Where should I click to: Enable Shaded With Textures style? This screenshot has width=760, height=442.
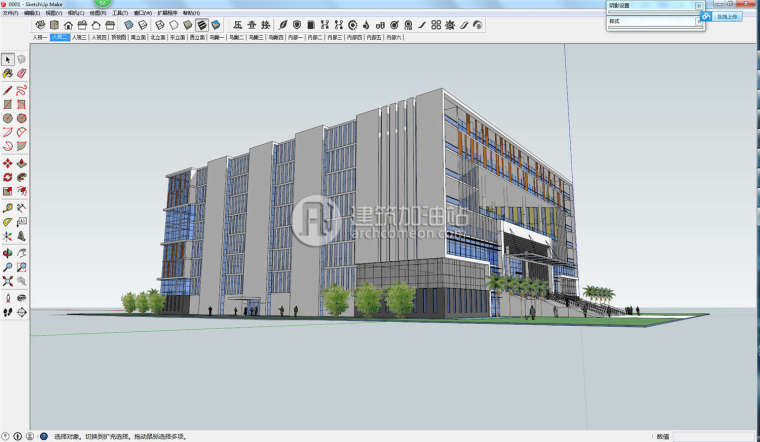tap(201, 24)
